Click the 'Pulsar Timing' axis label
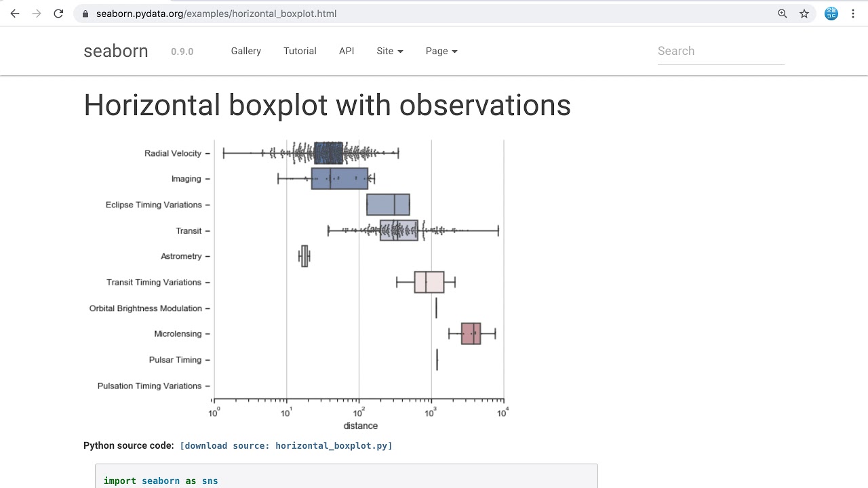 click(175, 360)
